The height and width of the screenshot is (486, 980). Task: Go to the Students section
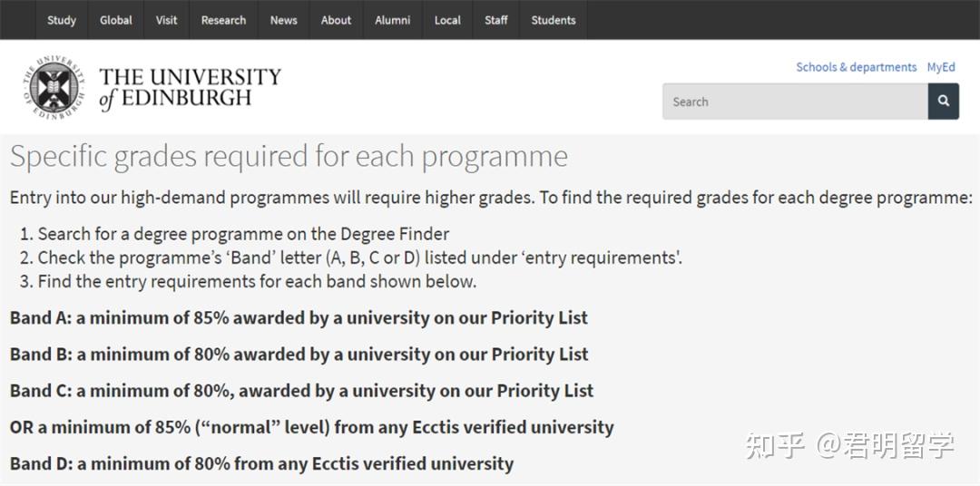point(554,20)
